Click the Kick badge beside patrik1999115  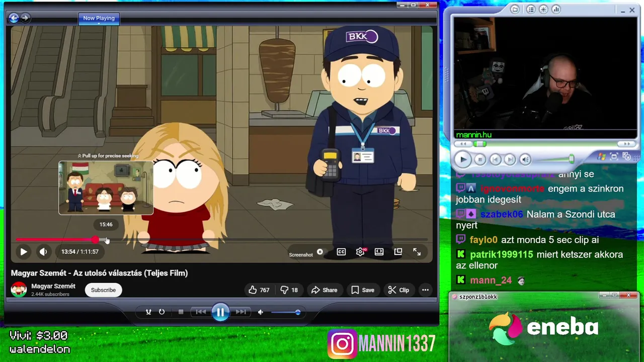click(x=461, y=254)
